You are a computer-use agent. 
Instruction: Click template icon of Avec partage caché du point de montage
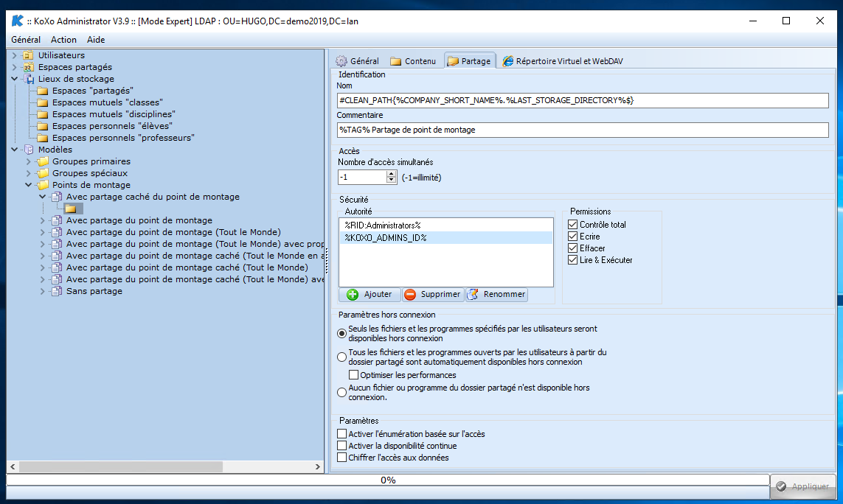(x=57, y=197)
